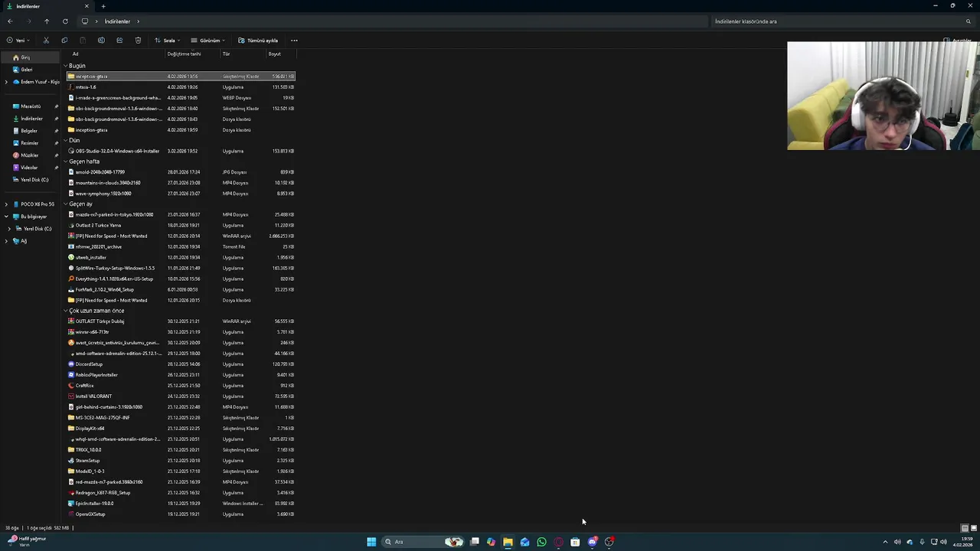Collapse the Bugün group
980x551 pixels.
coord(66,66)
